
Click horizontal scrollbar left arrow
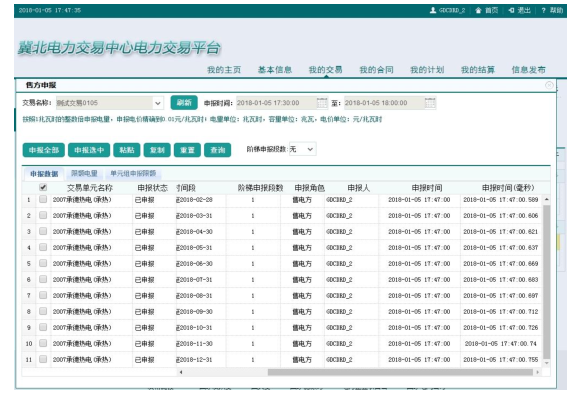pyautogui.click(x=181, y=372)
